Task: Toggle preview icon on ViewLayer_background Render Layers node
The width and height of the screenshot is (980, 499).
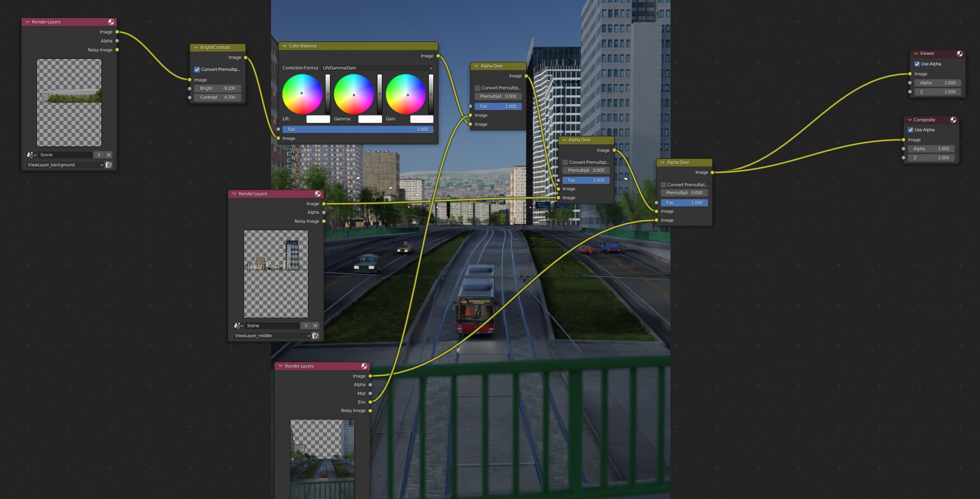Action: tap(111, 22)
